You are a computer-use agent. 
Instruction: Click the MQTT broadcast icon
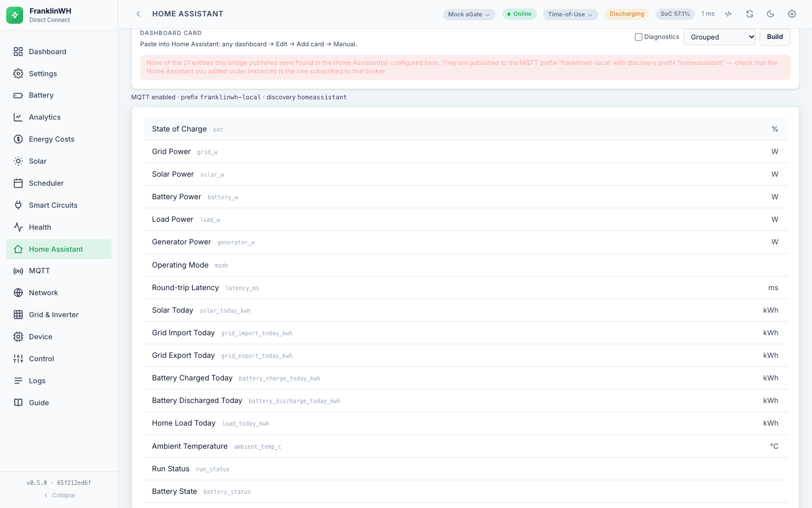(18, 271)
